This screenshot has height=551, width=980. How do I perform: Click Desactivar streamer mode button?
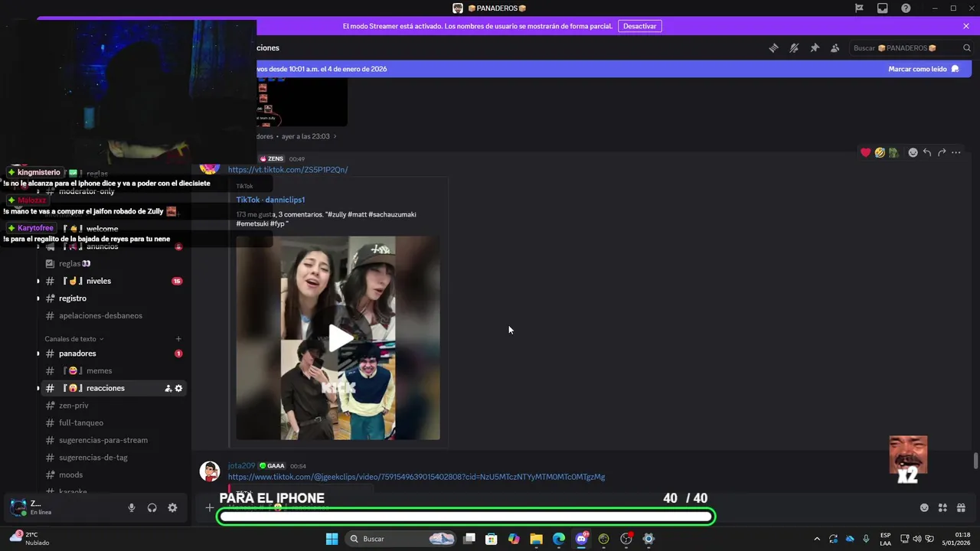point(639,26)
